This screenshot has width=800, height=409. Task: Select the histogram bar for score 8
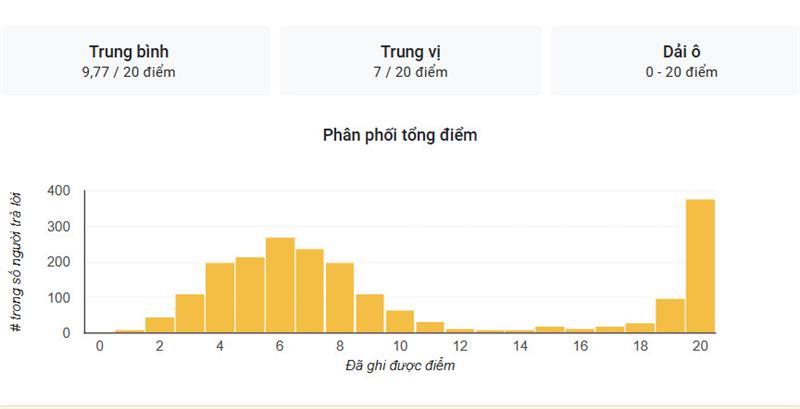tap(340, 298)
